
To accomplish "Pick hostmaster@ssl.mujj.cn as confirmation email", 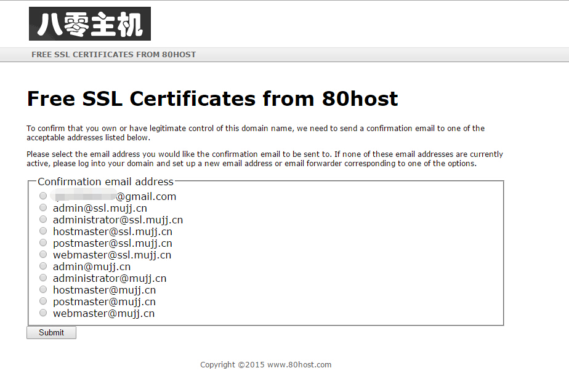I will [x=43, y=231].
